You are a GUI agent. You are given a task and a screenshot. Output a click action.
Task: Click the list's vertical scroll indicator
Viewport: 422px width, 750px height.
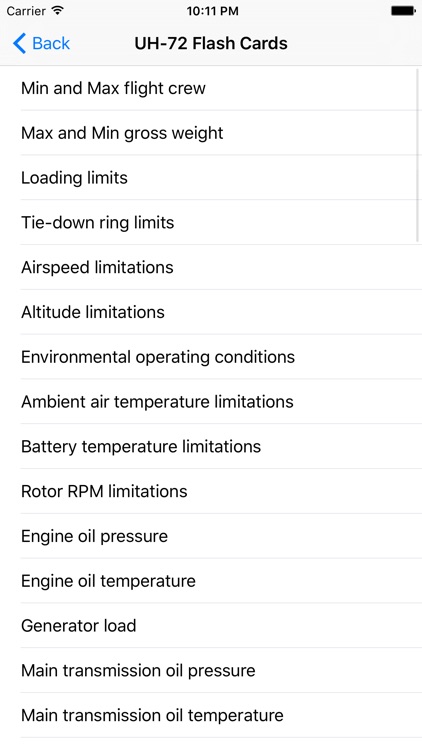point(418,155)
